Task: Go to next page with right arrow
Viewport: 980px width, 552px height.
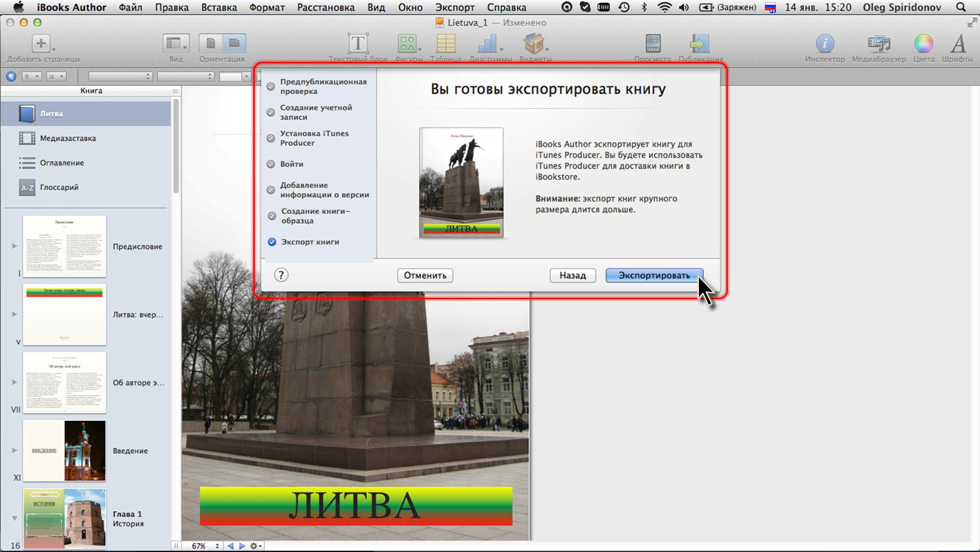Action: [x=242, y=546]
